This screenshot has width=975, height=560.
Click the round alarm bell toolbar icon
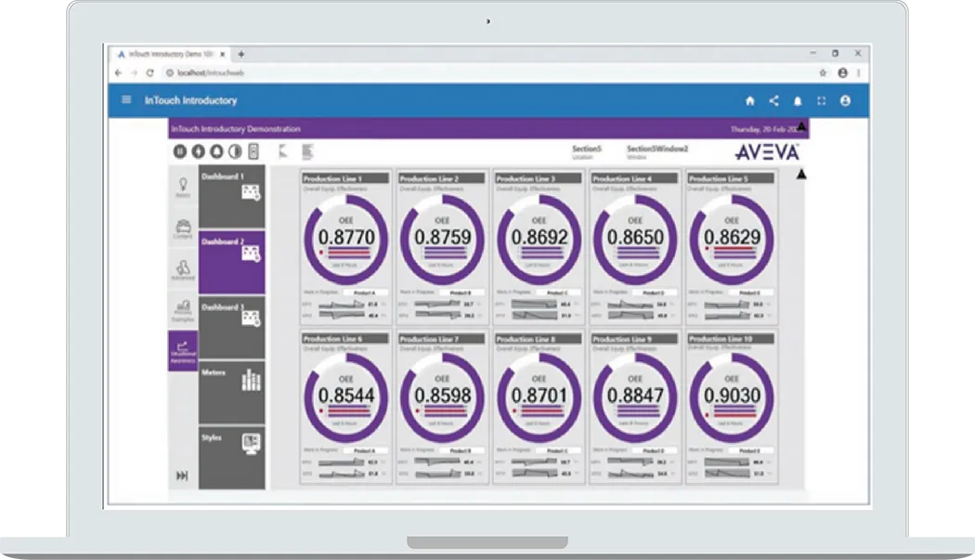tap(216, 151)
